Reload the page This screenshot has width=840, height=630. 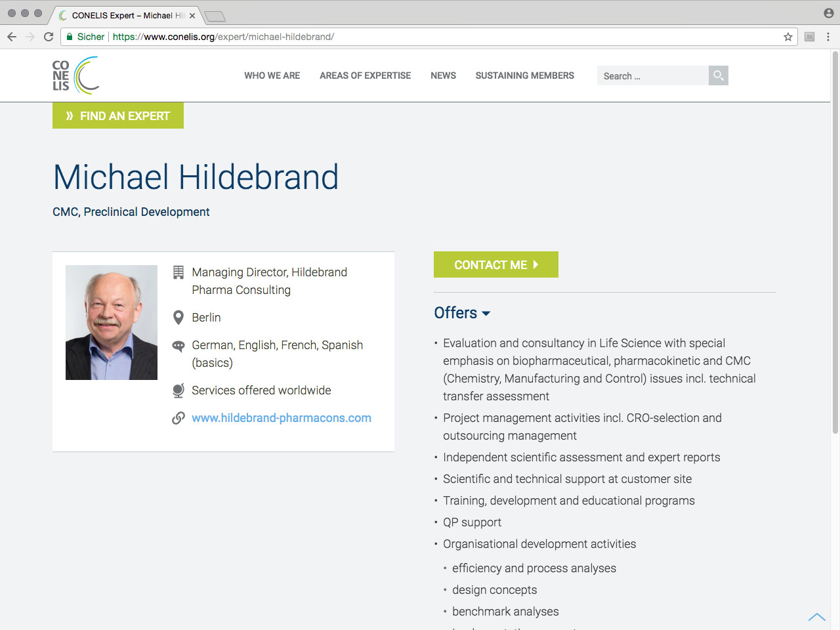(49, 37)
